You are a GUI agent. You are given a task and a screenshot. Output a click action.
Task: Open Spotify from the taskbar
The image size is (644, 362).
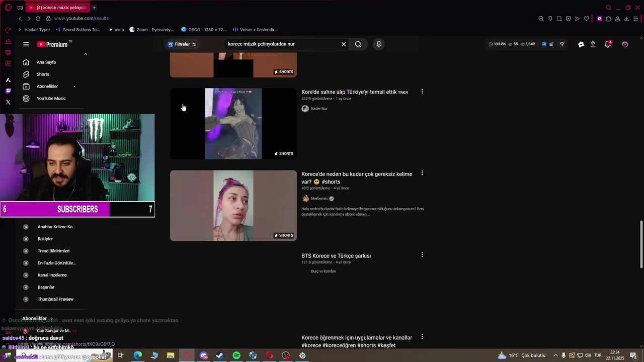tap(236, 355)
